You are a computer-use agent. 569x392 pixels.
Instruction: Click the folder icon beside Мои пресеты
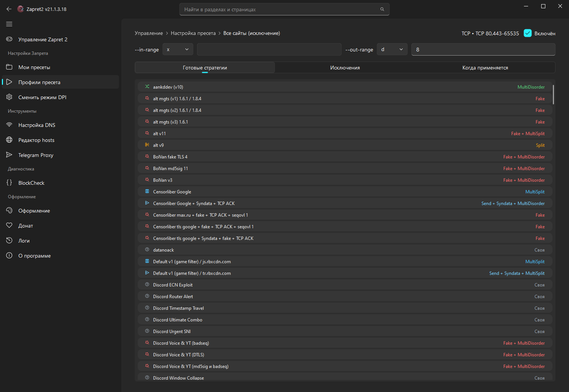click(x=9, y=67)
